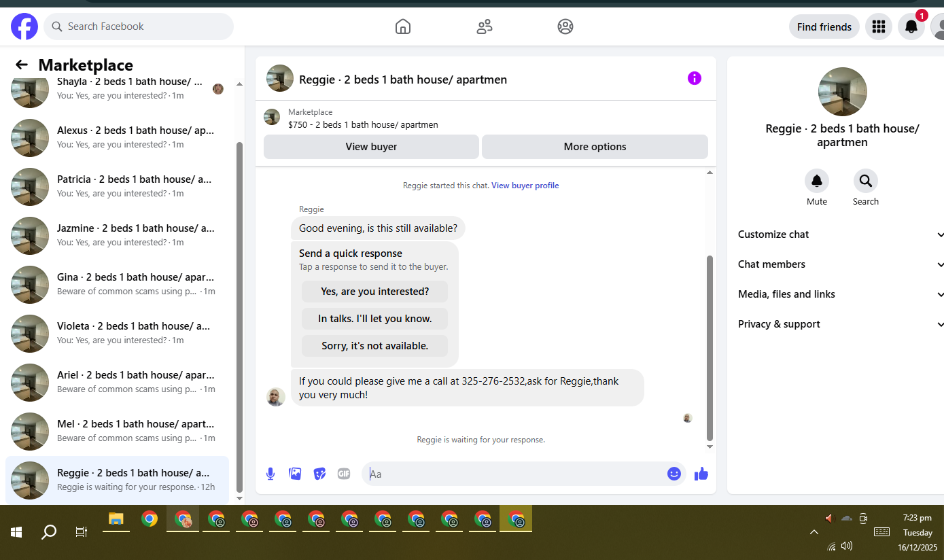Open the conversation with Jazmine
Image resolution: width=944 pixels, height=560 pixels.
pos(117,235)
